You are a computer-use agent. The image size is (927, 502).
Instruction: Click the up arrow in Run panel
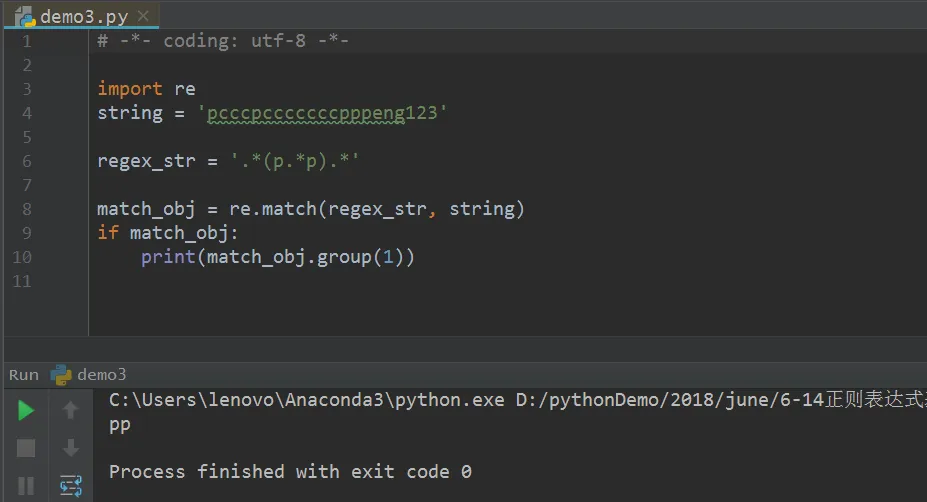point(70,410)
